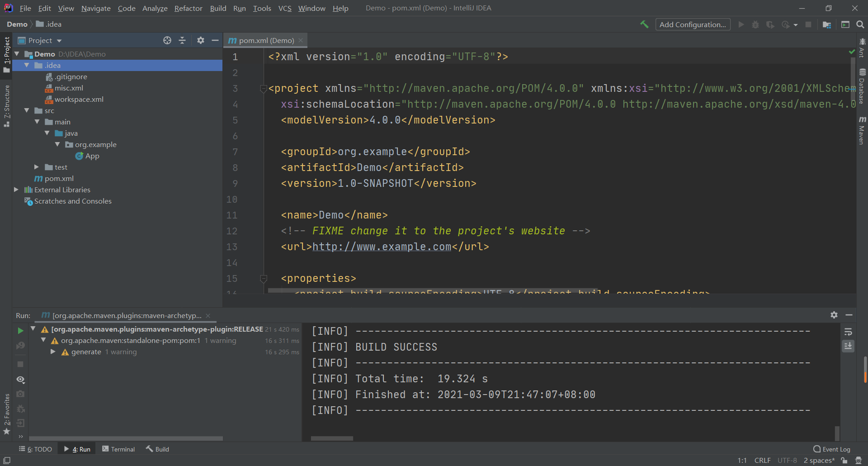Switch to the 6: TODO tab

point(36,449)
